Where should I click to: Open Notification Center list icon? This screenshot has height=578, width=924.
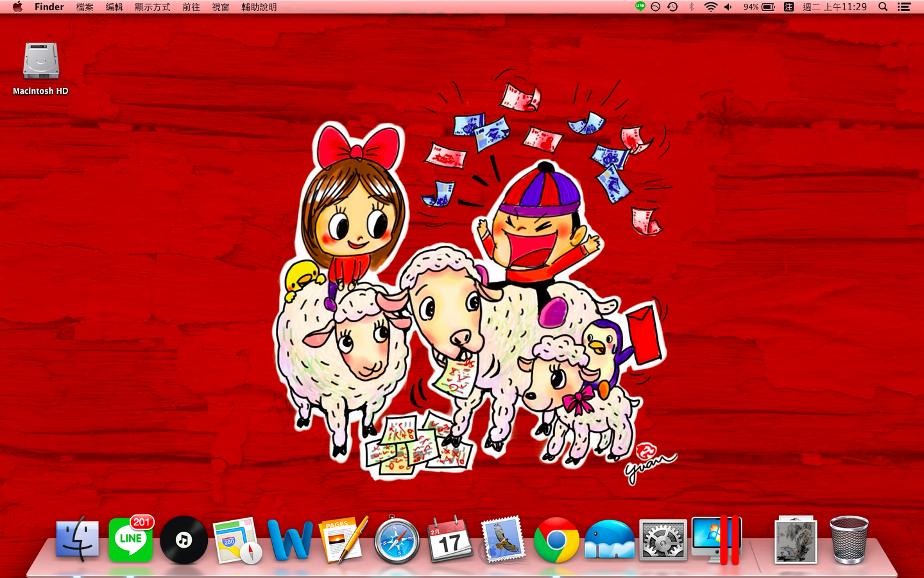pyautogui.click(x=904, y=7)
